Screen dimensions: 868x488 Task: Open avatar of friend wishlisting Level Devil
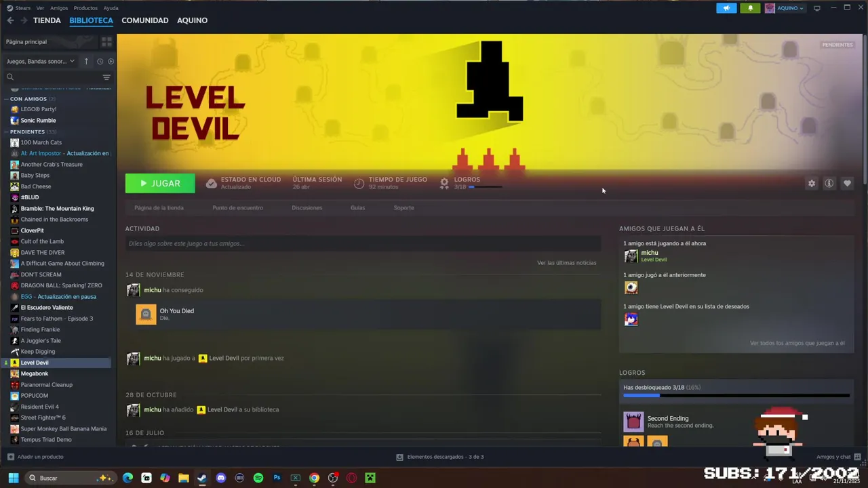(x=631, y=319)
